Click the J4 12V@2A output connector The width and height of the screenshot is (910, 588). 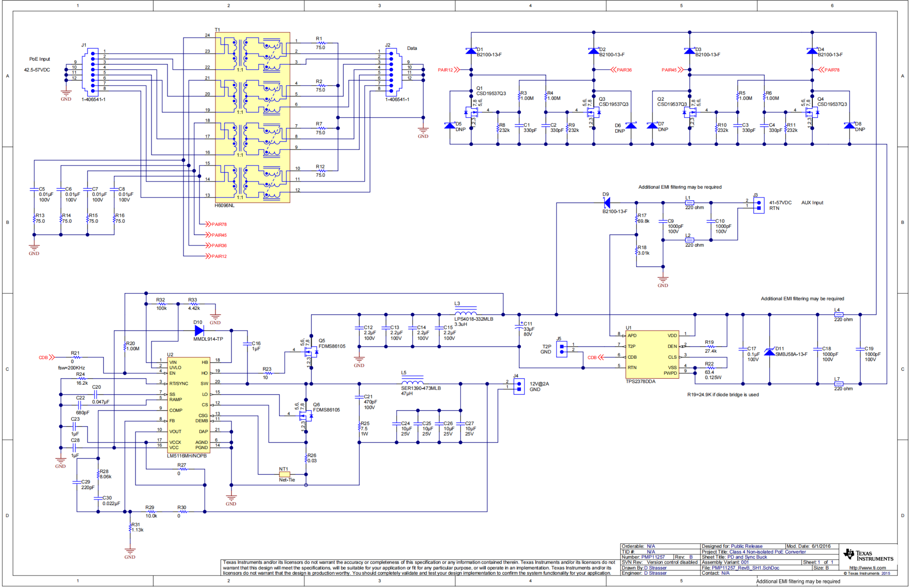click(518, 386)
